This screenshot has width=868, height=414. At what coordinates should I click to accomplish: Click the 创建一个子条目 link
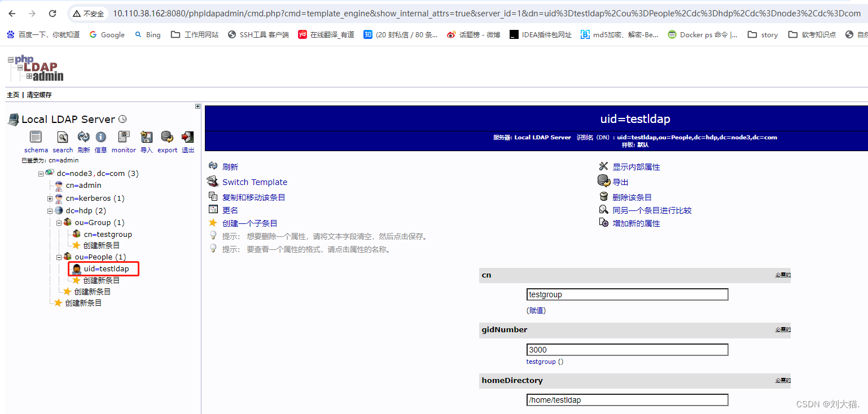pyautogui.click(x=250, y=223)
